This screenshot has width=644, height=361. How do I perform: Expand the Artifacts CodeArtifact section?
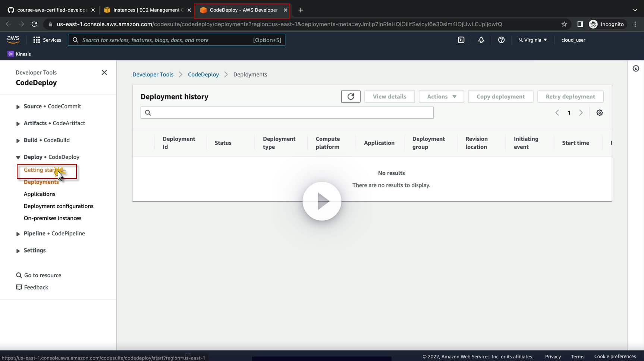pos(18,124)
